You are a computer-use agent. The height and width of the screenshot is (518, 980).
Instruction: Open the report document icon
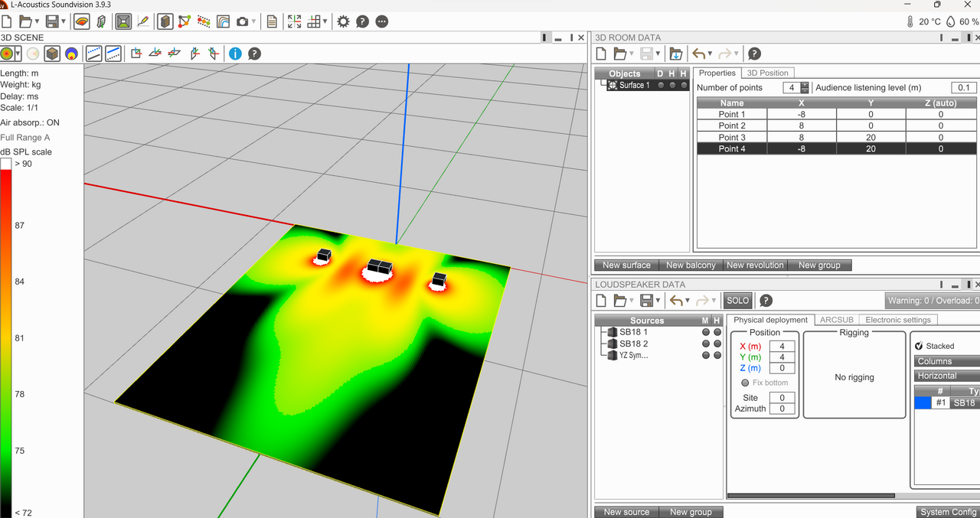[272, 21]
